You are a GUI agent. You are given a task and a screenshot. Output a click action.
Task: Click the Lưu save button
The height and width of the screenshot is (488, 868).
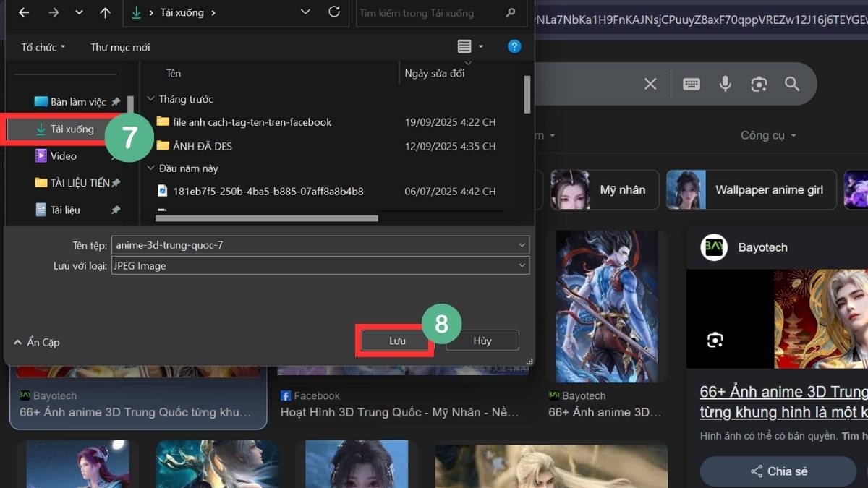pos(397,341)
